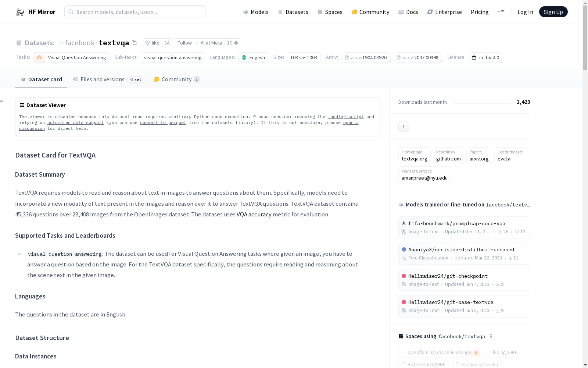
Task: Switch to the Files and versions tab
Action: pyautogui.click(x=108, y=79)
